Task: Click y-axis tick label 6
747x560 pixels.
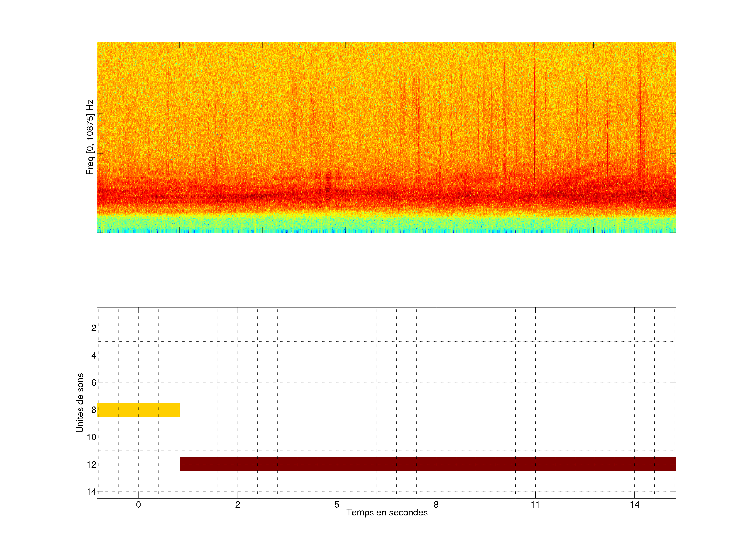Action: pyautogui.click(x=94, y=383)
